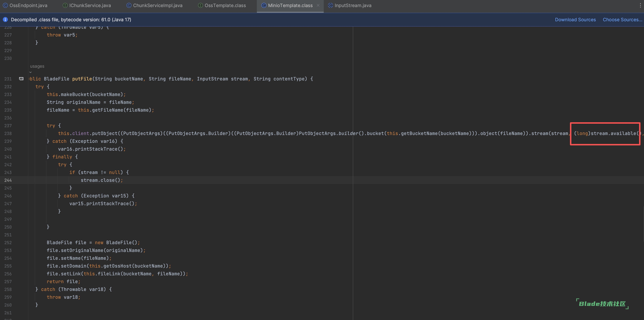Click the gutter icon beside line 231
Screen dimensions: 644x320
point(21,79)
